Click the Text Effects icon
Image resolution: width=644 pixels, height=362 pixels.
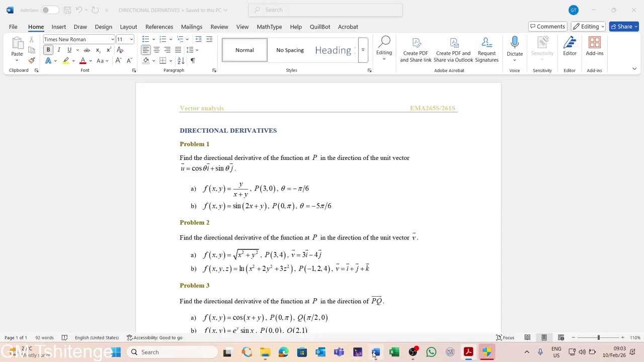click(48, 60)
